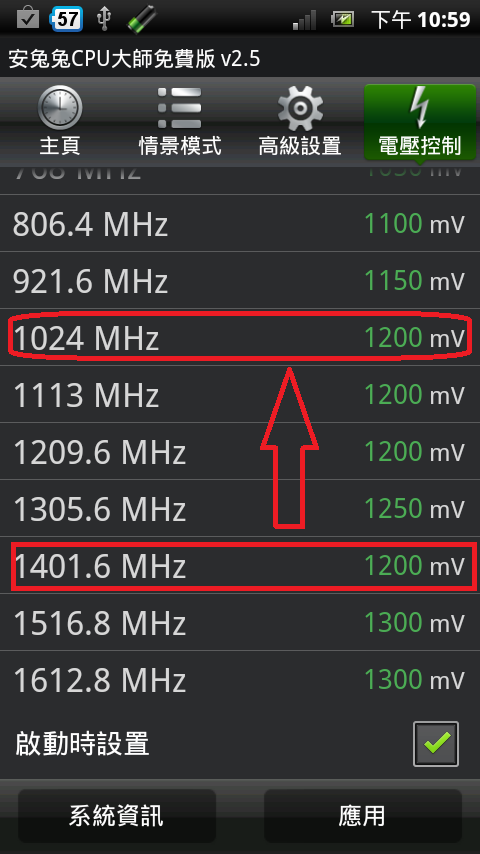Select the 1113 MHz frequency row
The height and width of the screenshot is (854, 480).
coord(240,394)
